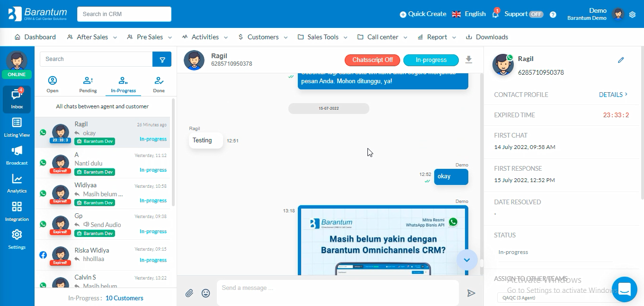Open English language selector
The height and width of the screenshot is (306, 644).
[x=469, y=14]
